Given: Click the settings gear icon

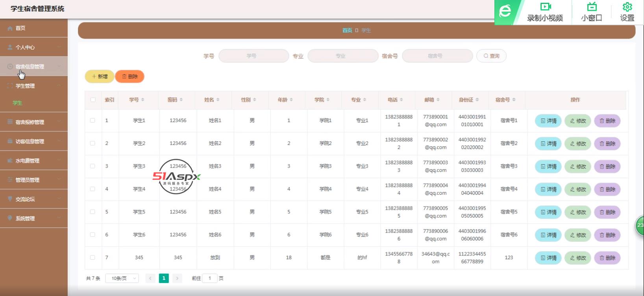Looking at the screenshot, I should pyautogui.click(x=627, y=7).
